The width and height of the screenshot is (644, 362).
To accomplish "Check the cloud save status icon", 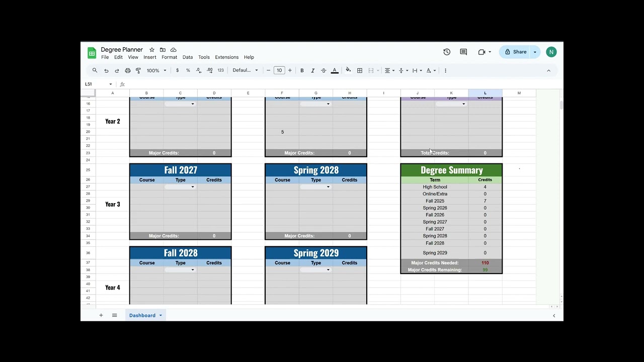I will coord(174,50).
